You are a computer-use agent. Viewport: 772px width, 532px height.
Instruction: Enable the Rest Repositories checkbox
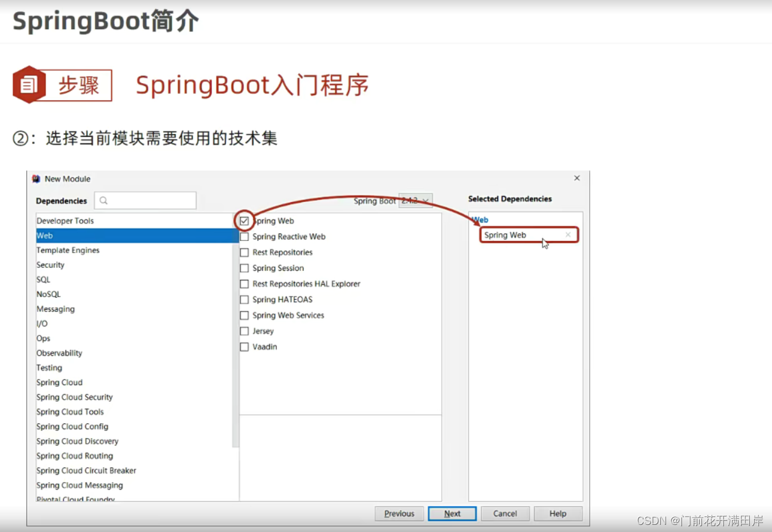(x=244, y=252)
